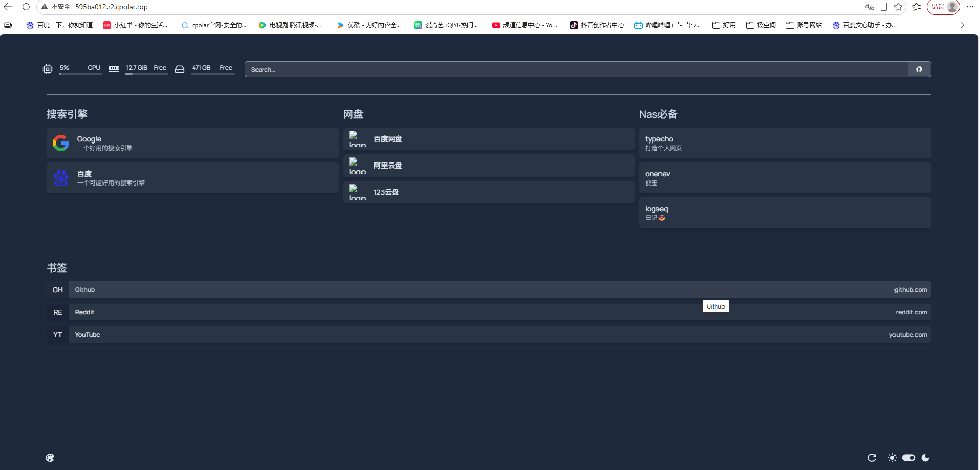Click the RE abbreviation badge

(58, 312)
